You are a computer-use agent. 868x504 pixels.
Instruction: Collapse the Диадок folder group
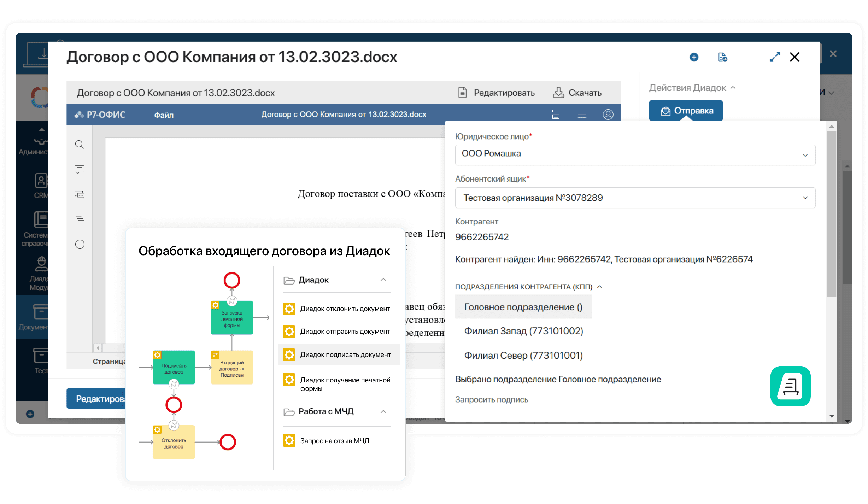(383, 280)
